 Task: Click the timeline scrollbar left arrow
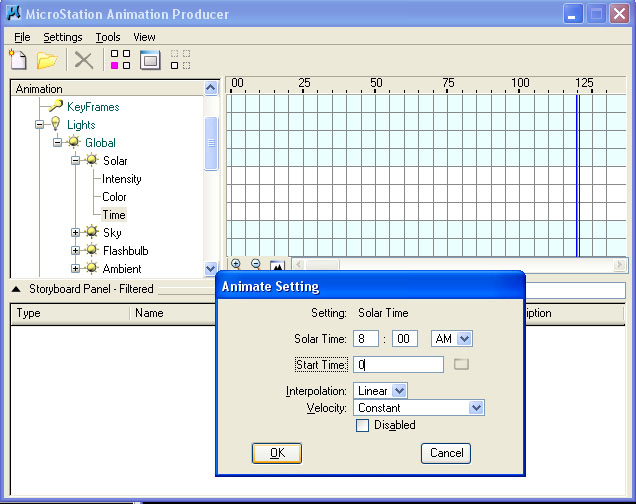coord(299,265)
